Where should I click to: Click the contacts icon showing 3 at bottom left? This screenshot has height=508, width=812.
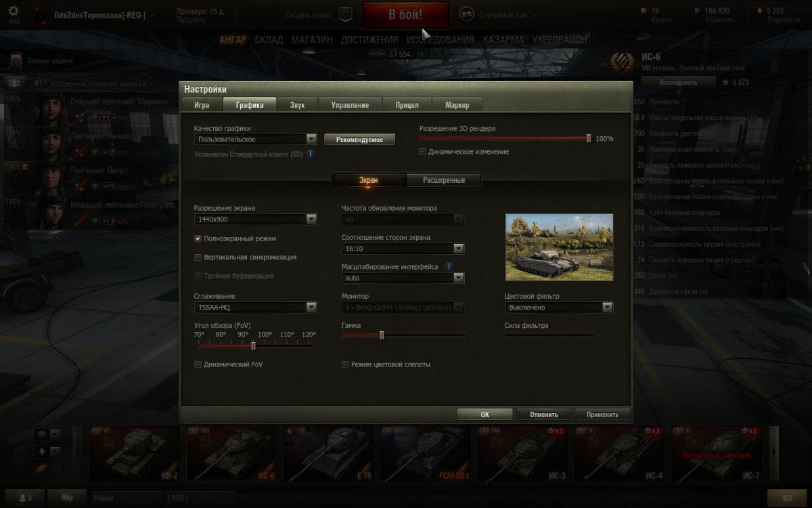[x=26, y=498]
